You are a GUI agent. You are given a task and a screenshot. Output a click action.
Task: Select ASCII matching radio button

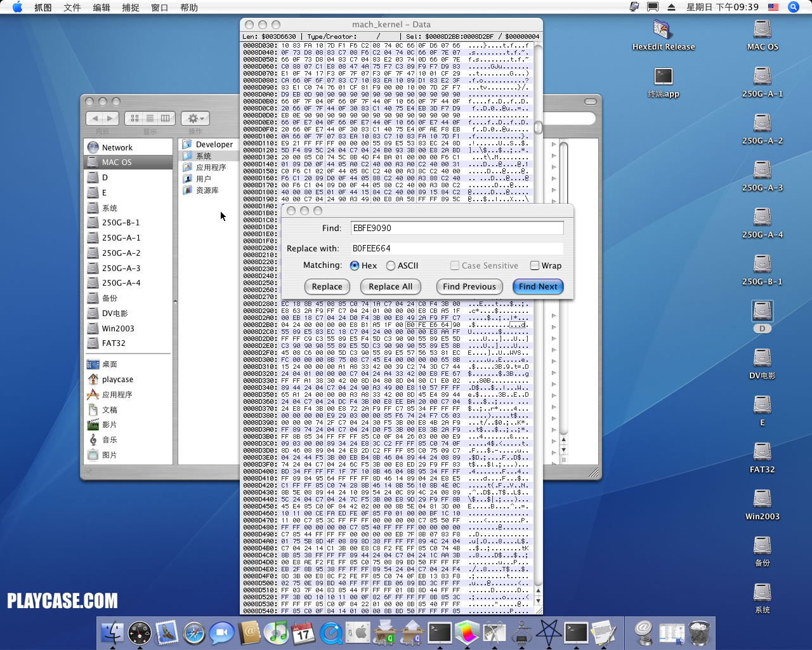(x=391, y=265)
